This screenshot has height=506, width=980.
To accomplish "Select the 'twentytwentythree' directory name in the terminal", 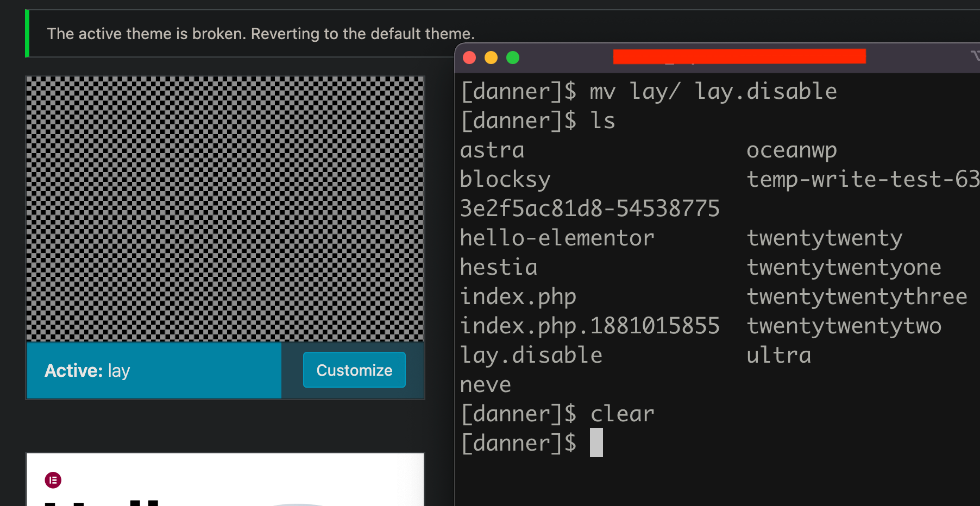I will point(857,296).
